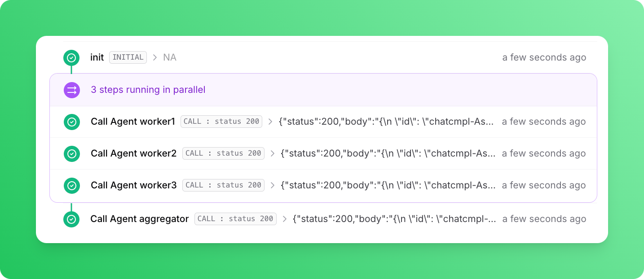Viewport: 644px width, 279px height.
Task: Open the Call Agent worker1 step label
Action: [x=133, y=122]
